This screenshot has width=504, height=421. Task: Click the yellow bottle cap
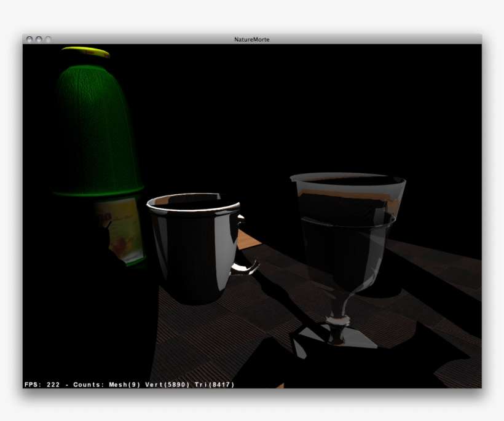tap(85, 52)
